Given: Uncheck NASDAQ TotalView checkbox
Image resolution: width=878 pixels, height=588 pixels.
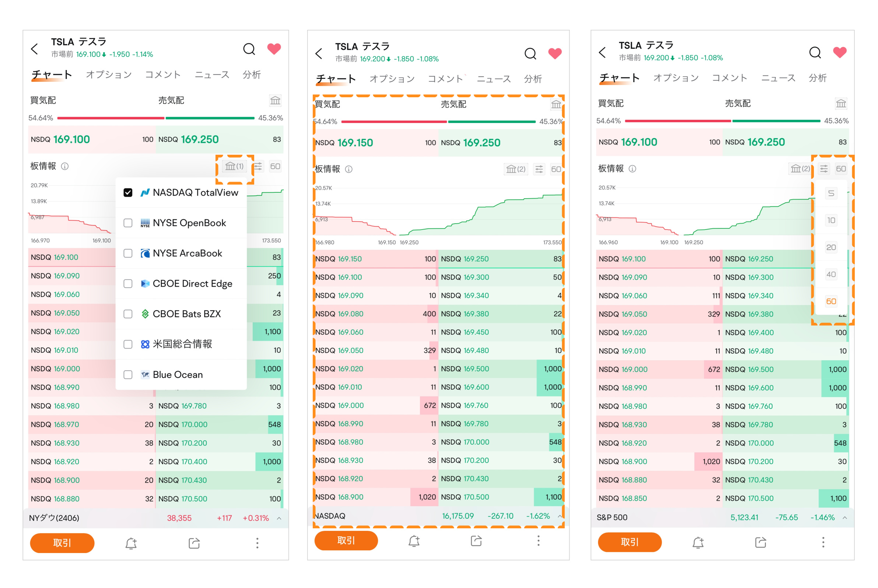Looking at the screenshot, I should click(x=128, y=193).
